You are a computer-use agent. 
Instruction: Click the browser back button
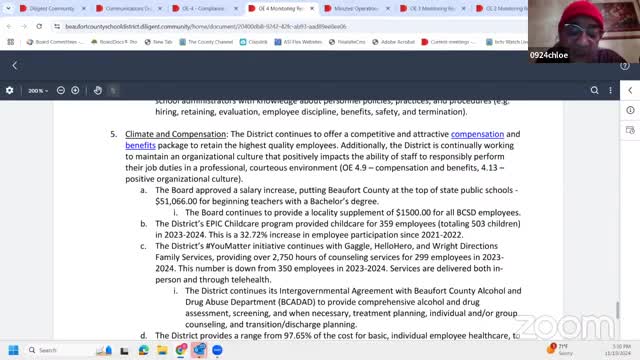(9, 26)
